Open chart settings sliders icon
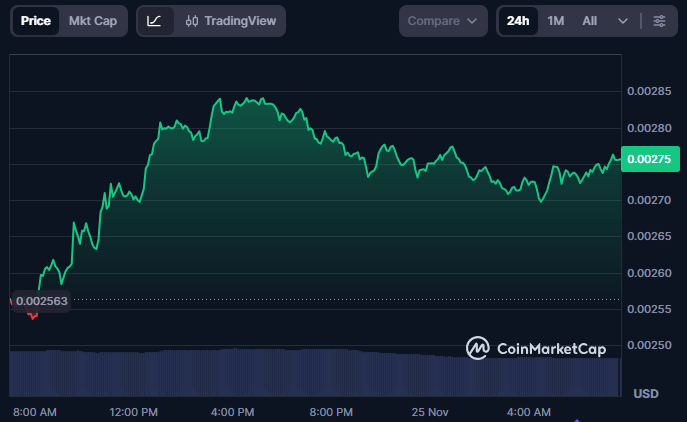 [659, 21]
